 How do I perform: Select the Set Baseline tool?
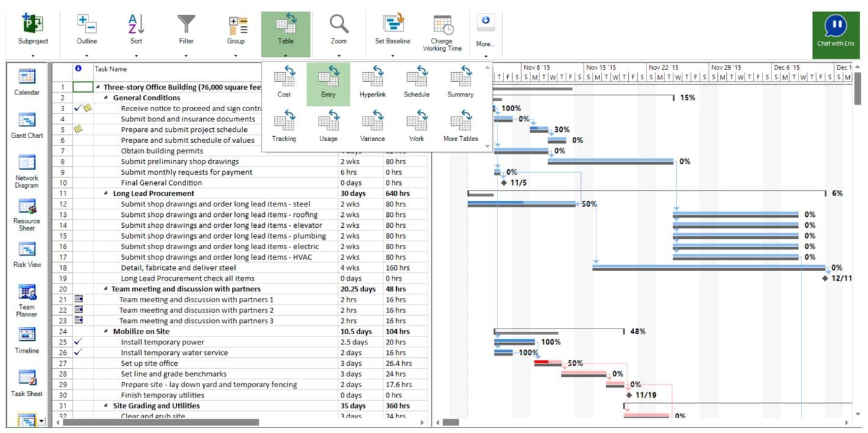(392, 27)
